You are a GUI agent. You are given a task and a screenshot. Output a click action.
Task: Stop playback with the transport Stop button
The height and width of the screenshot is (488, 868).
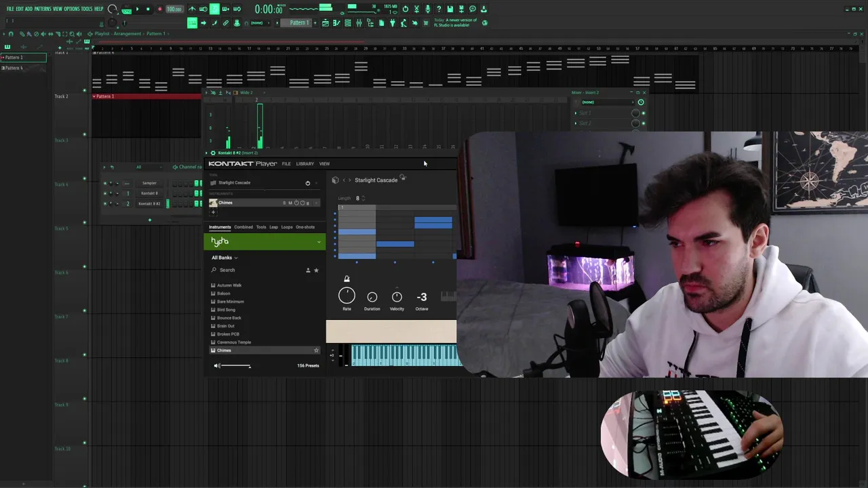148,9
